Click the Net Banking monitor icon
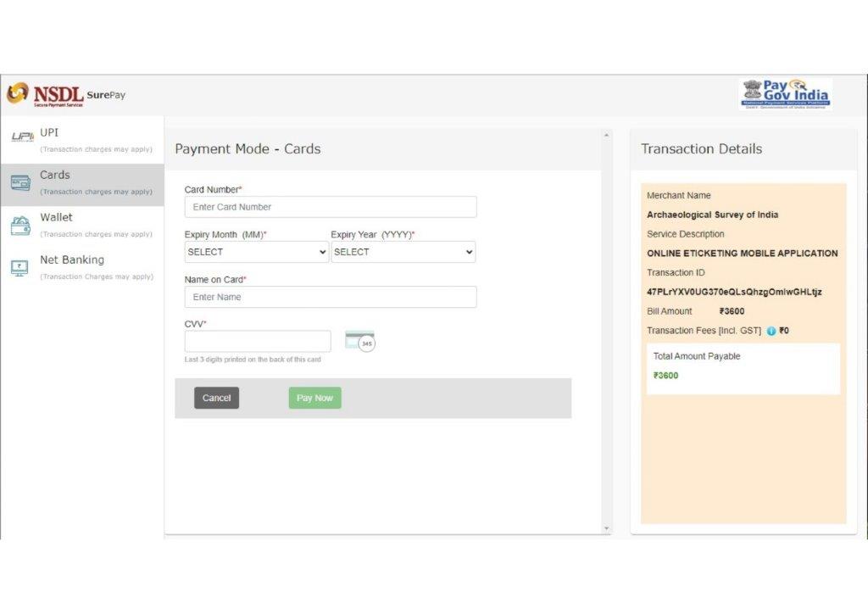This screenshot has height=614, width=868. [20, 268]
